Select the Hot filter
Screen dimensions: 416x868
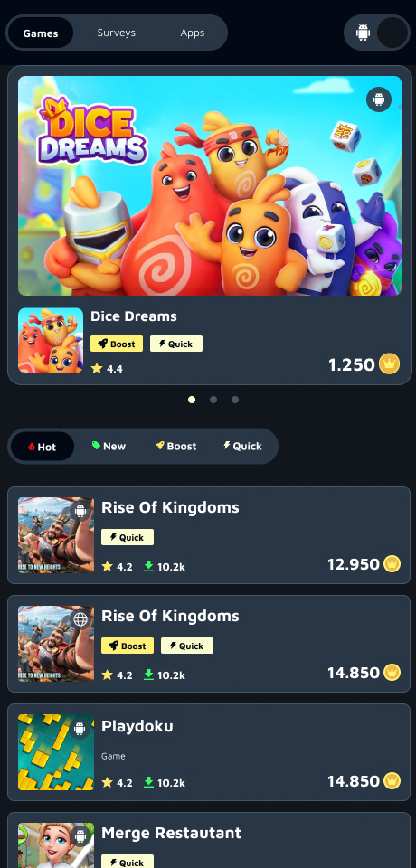(43, 446)
